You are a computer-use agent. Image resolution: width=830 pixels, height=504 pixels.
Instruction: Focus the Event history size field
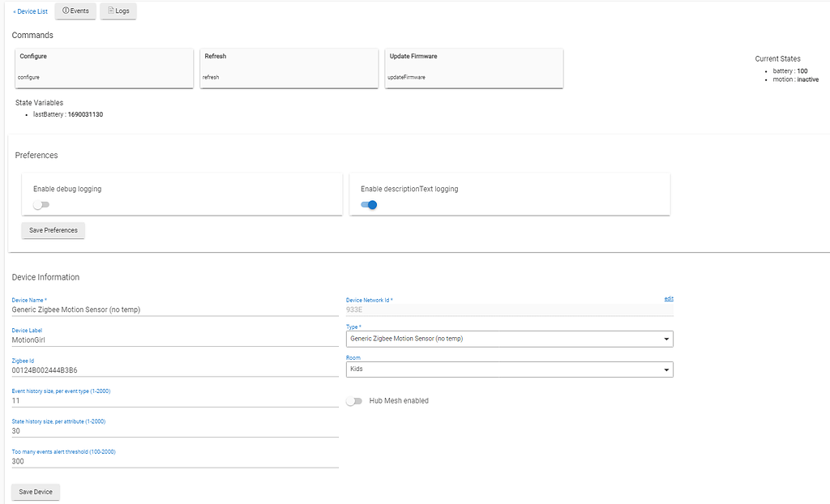click(x=174, y=400)
